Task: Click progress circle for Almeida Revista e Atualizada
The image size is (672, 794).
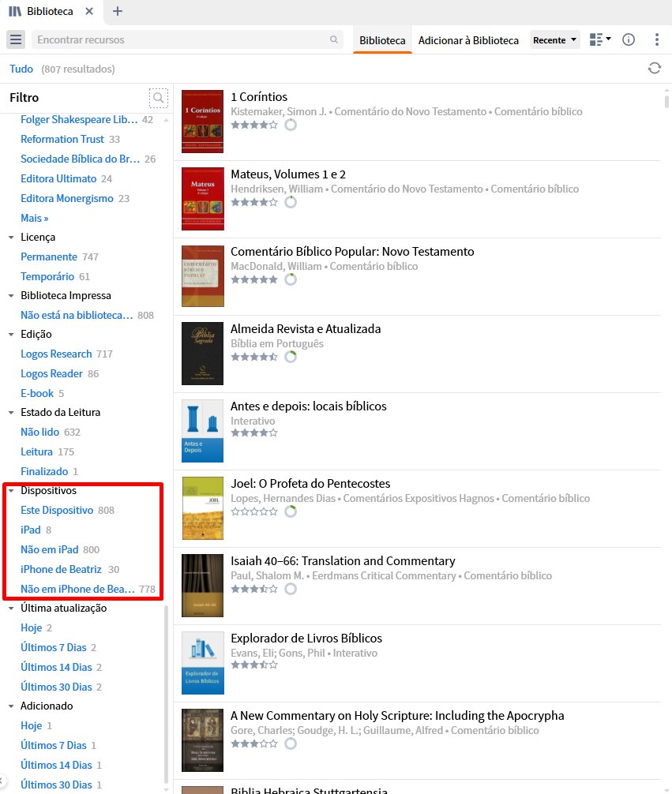Action: (291, 357)
